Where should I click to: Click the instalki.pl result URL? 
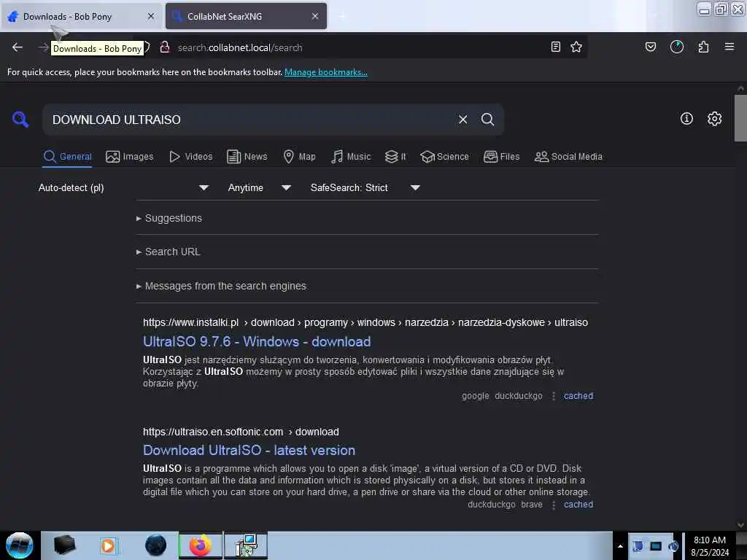[x=365, y=322]
